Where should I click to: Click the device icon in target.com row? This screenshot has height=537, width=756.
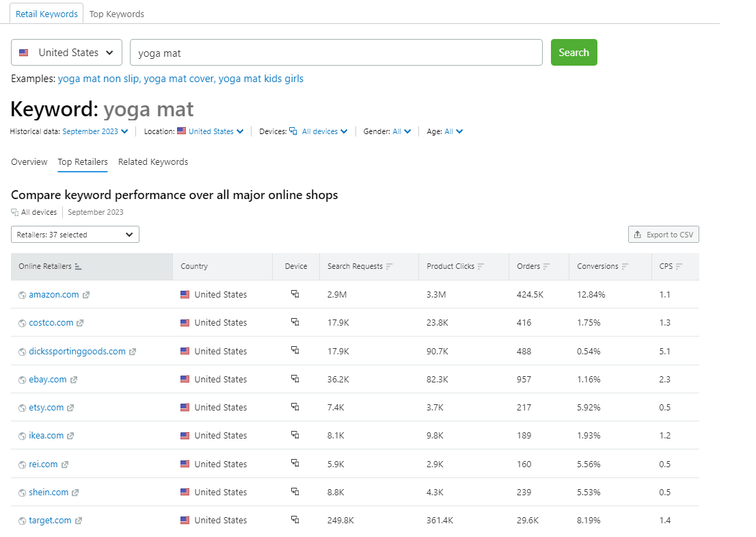[295, 520]
